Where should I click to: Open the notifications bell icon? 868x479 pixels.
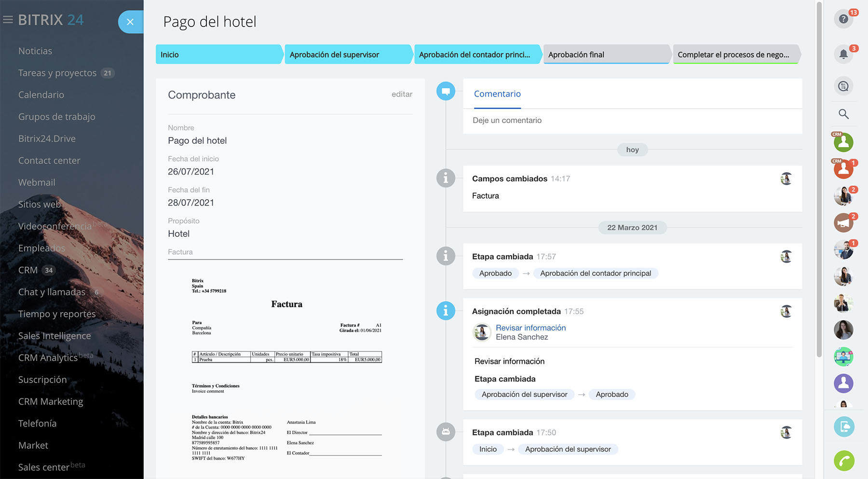tap(843, 54)
